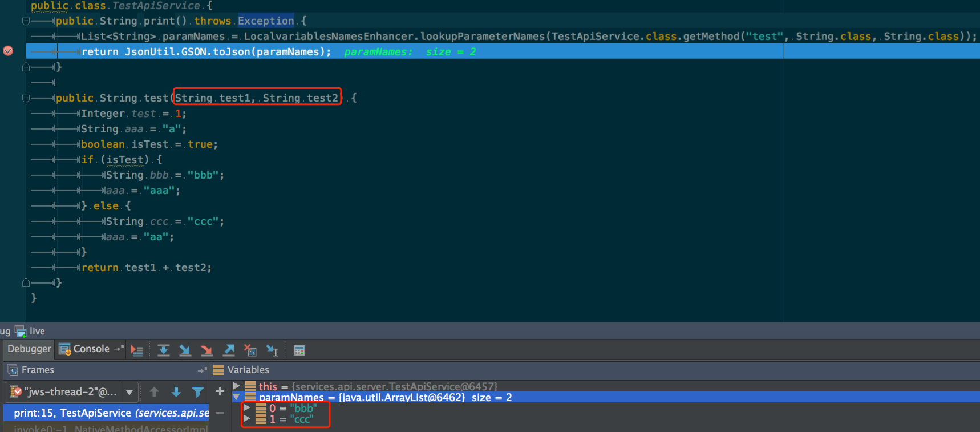Go to the next frame down arrow
Viewport: 980px width, 432px height.
click(x=176, y=392)
